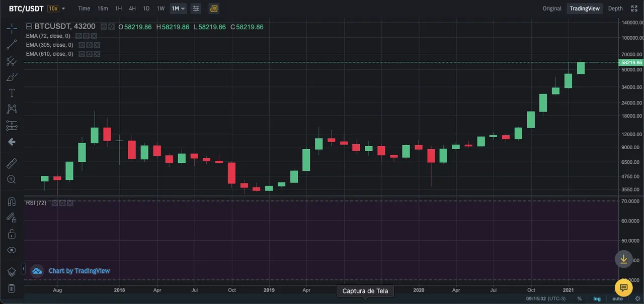Open chart settings gear in bottom corner
This screenshot has height=304, width=644.
(x=637, y=299)
